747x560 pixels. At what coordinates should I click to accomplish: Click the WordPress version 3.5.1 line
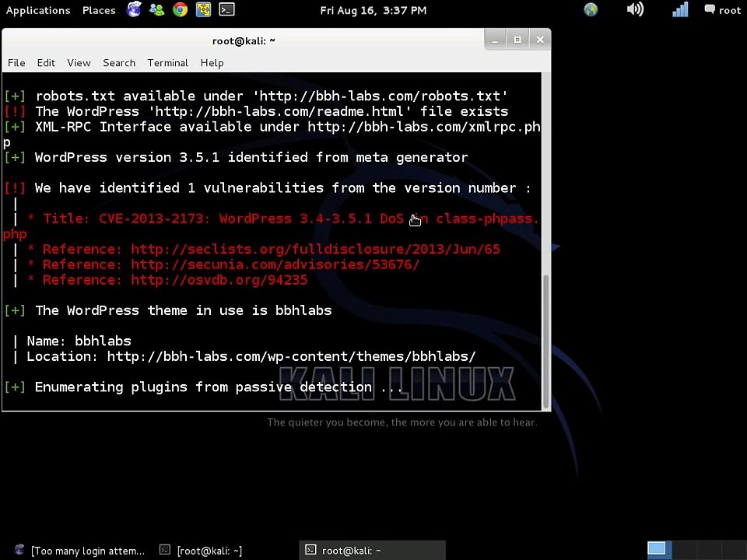point(251,157)
